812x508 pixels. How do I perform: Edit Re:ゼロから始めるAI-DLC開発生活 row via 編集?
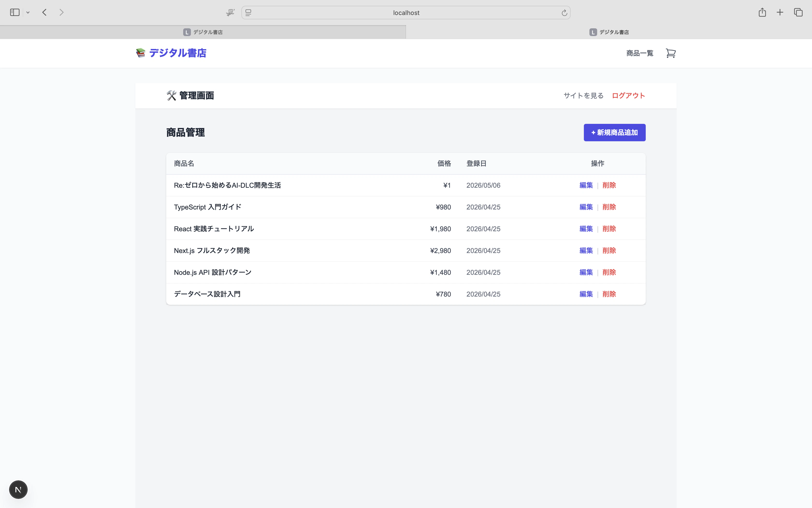coord(586,185)
